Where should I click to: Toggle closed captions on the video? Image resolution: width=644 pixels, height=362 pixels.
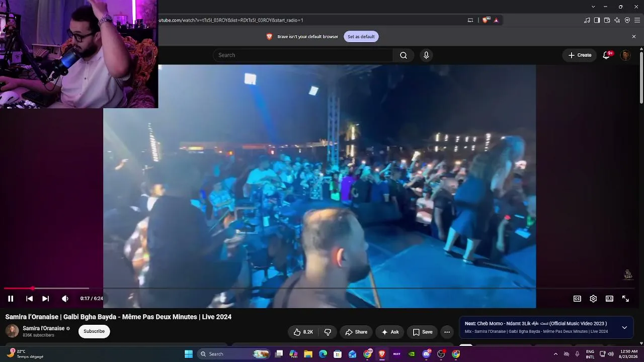[x=577, y=299]
